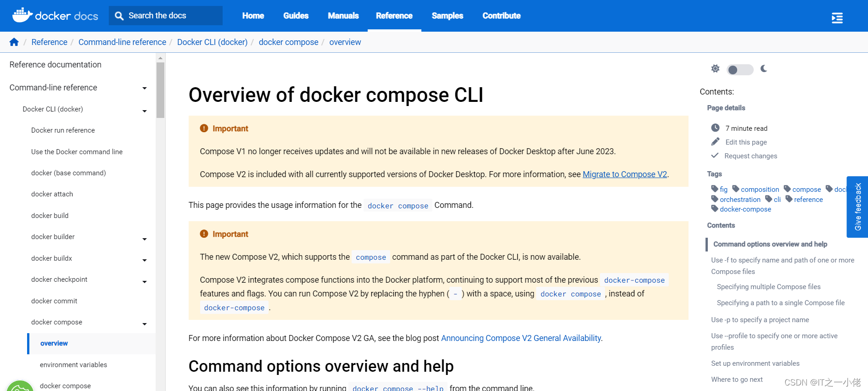868x391 pixels.
Task: Open Use the Docker command line page
Action: click(x=77, y=152)
